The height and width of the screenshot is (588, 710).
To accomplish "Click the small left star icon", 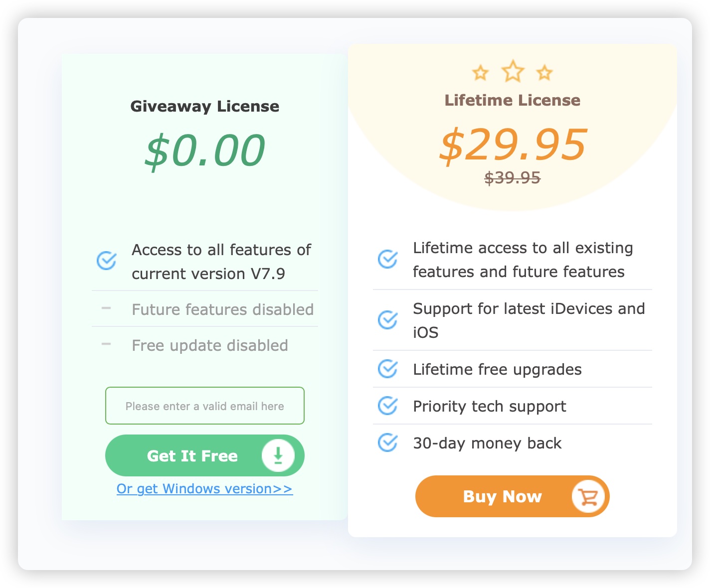I will tap(481, 73).
